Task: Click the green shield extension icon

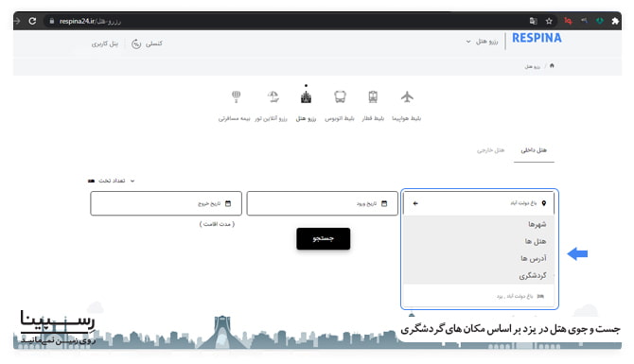Action: coord(600,21)
